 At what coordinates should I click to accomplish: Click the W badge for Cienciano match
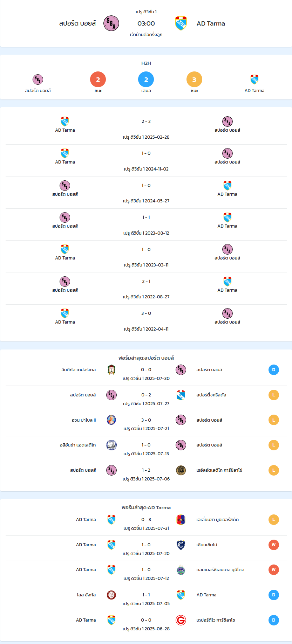(x=274, y=545)
